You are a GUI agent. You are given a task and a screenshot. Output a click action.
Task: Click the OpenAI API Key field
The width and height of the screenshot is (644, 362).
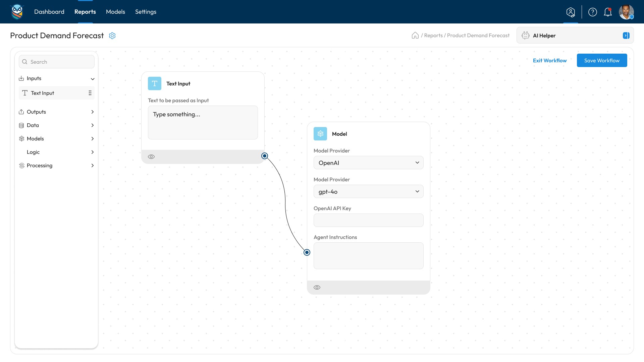click(x=368, y=220)
